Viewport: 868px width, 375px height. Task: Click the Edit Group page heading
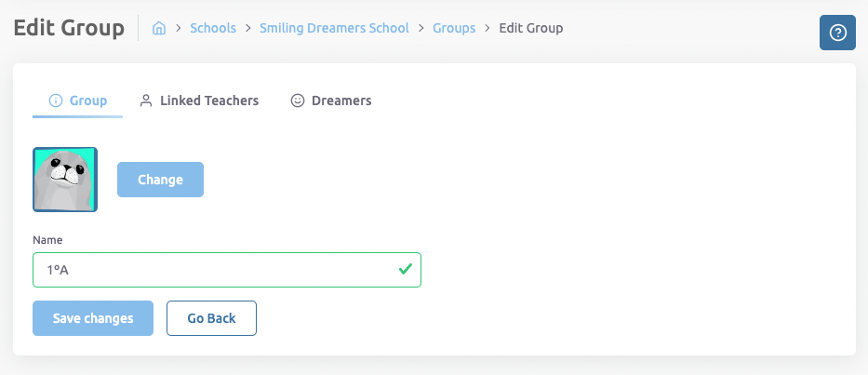[x=69, y=28]
